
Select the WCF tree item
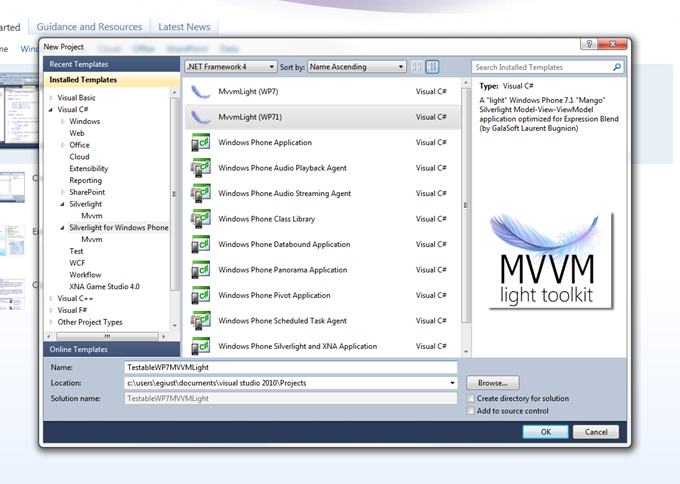[77, 263]
